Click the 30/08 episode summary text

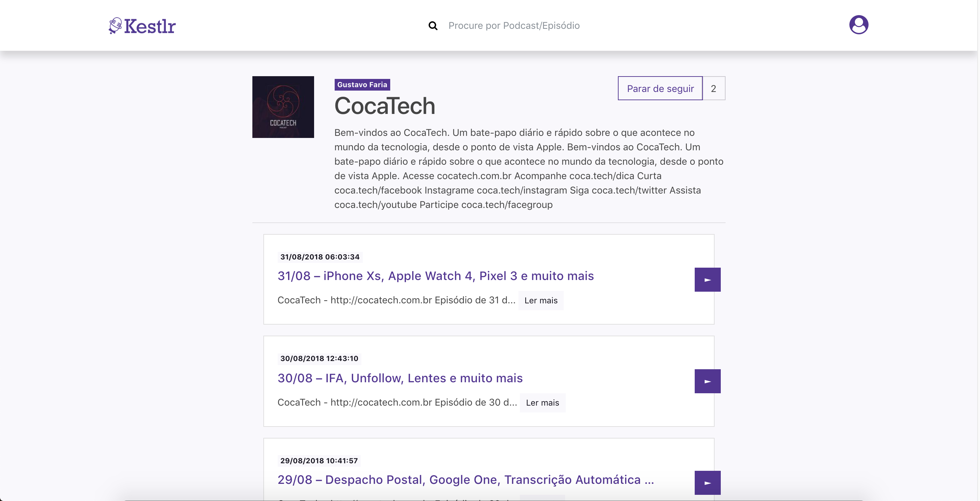pyautogui.click(x=397, y=403)
